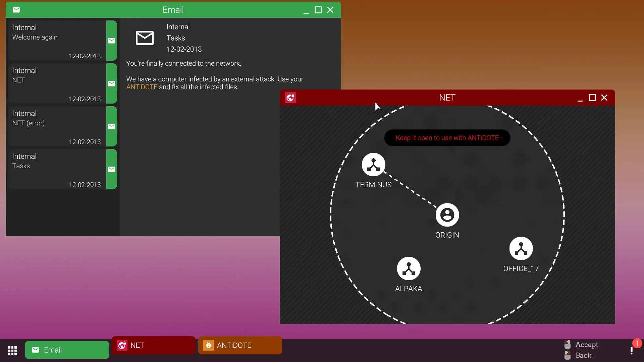The image size is (644, 362).
Task: Maximize the NET window
Action: coord(592,98)
